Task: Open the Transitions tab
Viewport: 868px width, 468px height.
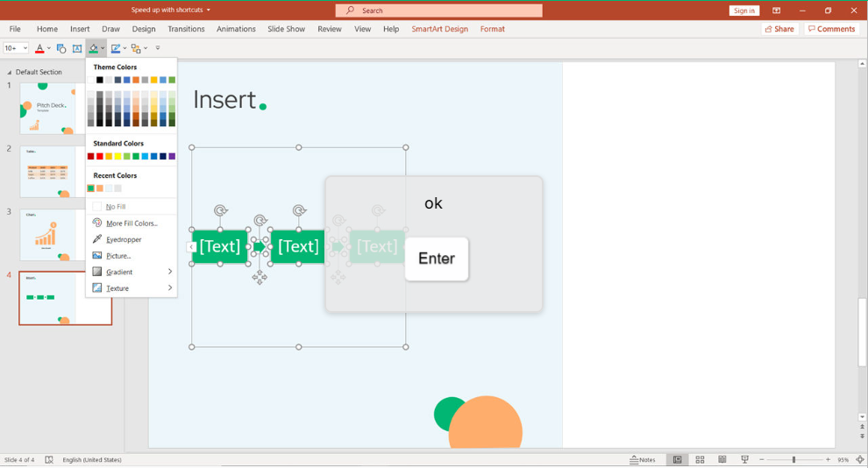Action: pos(186,29)
